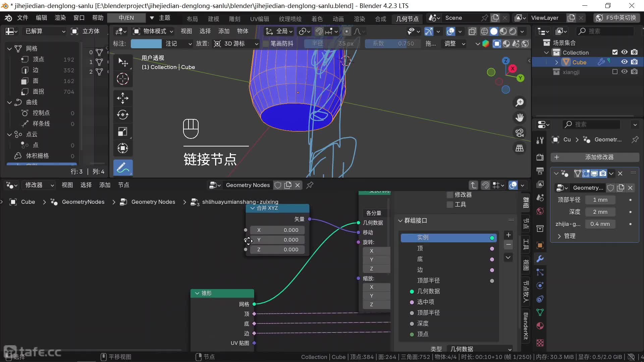Collapse the 群组接口 panel
The image size is (644, 362).
pos(400,221)
